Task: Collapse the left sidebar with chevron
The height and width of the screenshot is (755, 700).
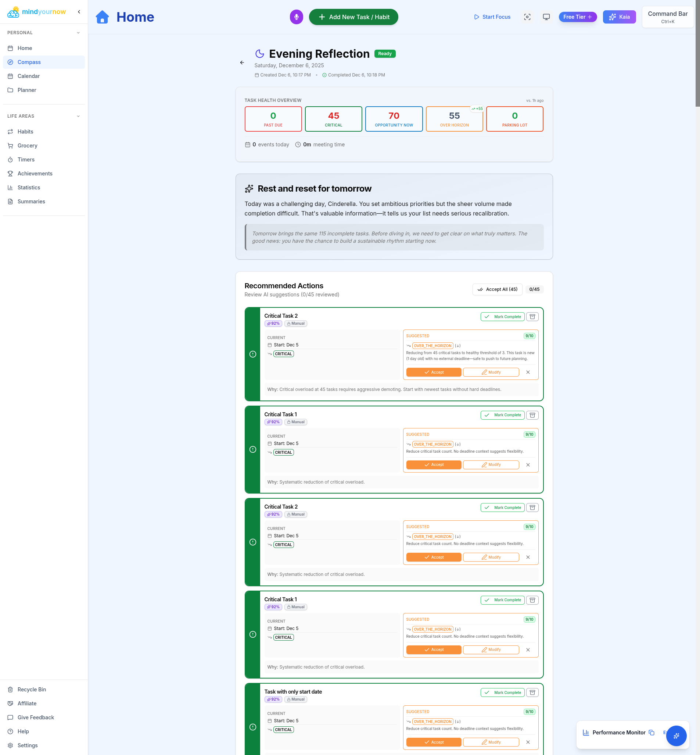Action: (x=79, y=12)
